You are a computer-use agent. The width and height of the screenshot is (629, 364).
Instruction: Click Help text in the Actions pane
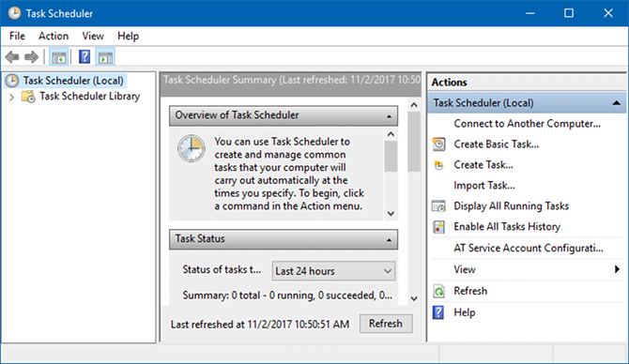click(465, 312)
